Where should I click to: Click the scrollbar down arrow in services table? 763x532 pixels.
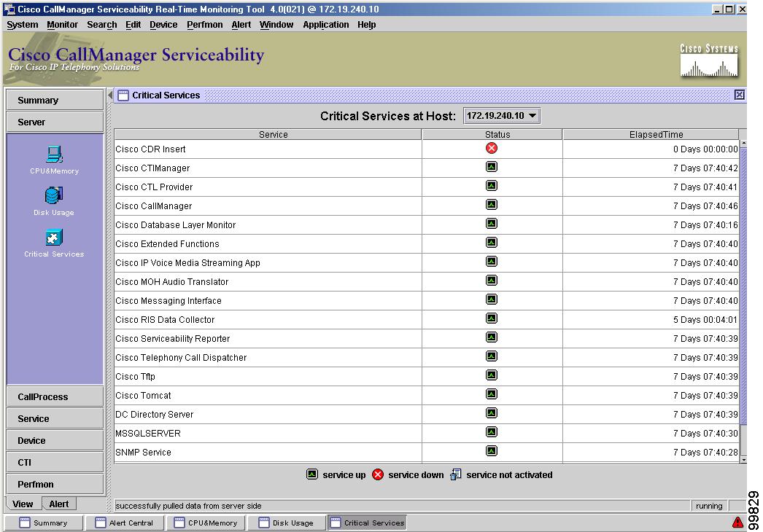click(743, 459)
